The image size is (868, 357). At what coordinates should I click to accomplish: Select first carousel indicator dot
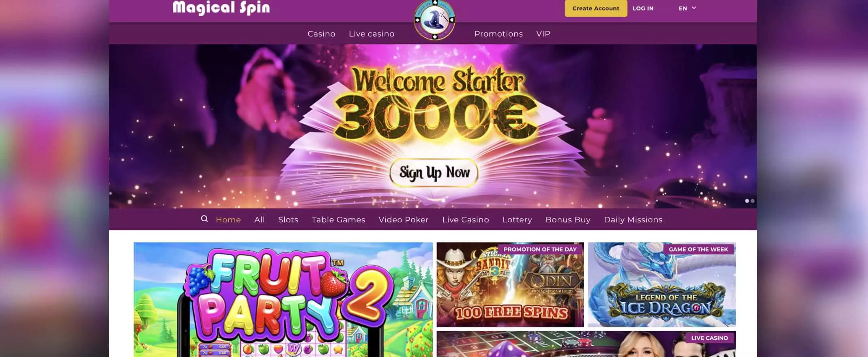click(x=747, y=201)
